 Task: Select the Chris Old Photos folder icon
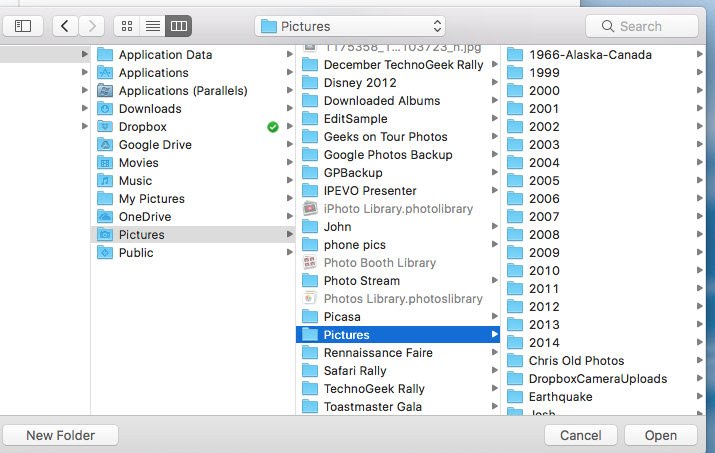click(x=515, y=360)
